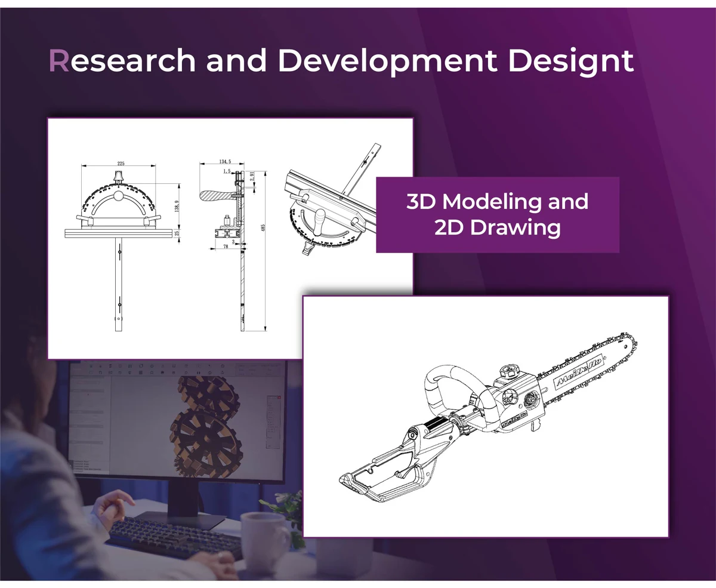Open the miter gauge technical drawing image
Image resolution: width=716 pixels, height=588 pixels.
(x=230, y=238)
